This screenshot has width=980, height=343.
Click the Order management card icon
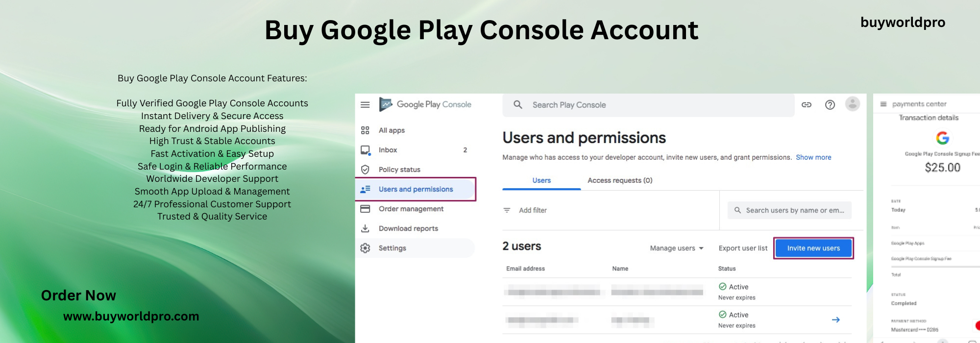[x=365, y=209]
